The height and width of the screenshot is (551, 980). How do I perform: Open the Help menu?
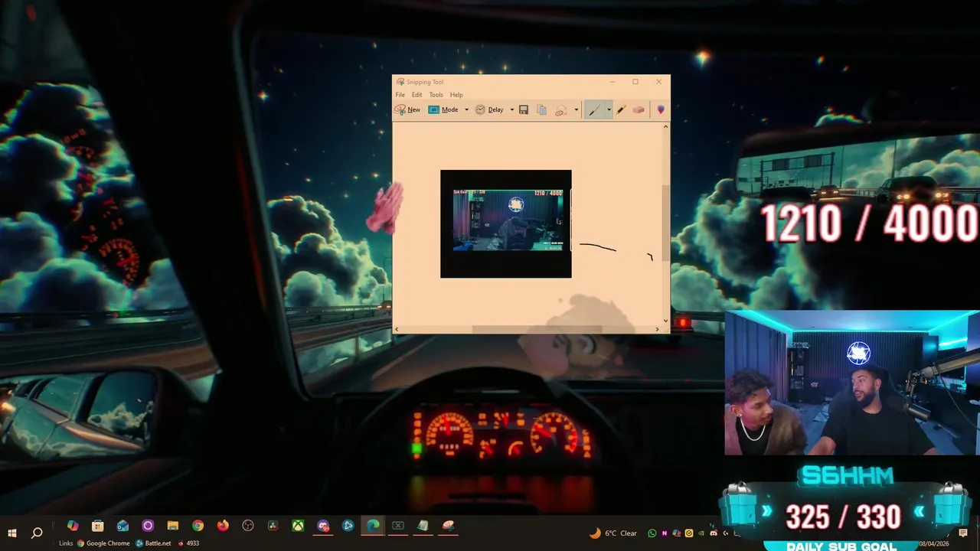pyautogui.click(x=456, y=95)
